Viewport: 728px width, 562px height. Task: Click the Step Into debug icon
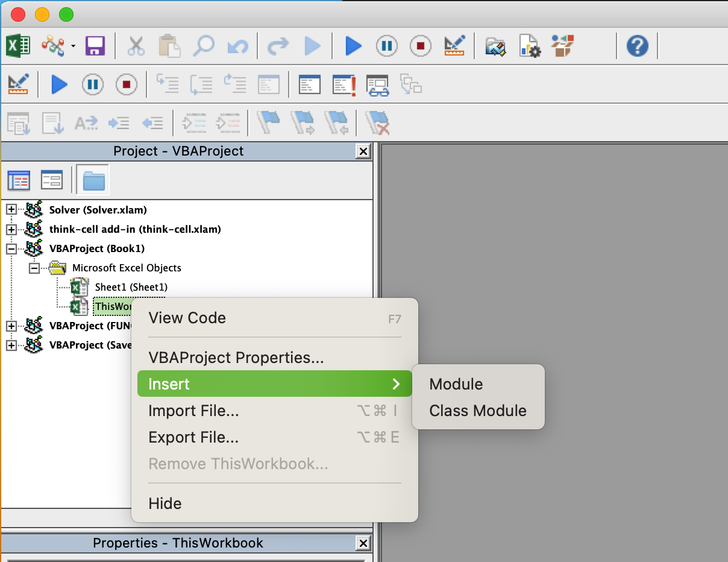pos(168,84)
